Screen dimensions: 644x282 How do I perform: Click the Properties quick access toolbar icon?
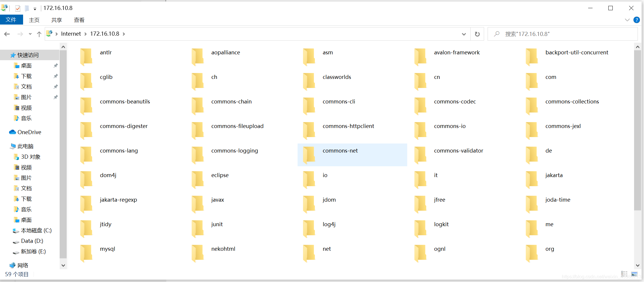point(18,8)
